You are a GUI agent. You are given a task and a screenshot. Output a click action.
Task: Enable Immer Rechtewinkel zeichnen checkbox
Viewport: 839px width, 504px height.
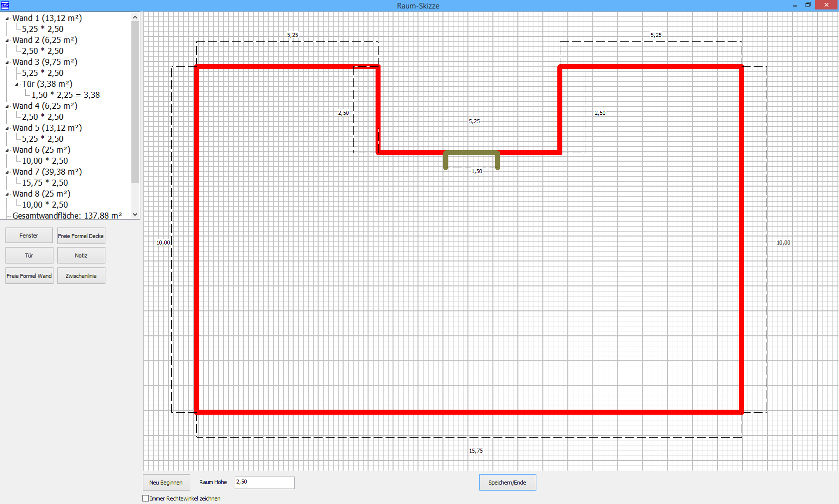pyautogui.click(x=146, y=499)
